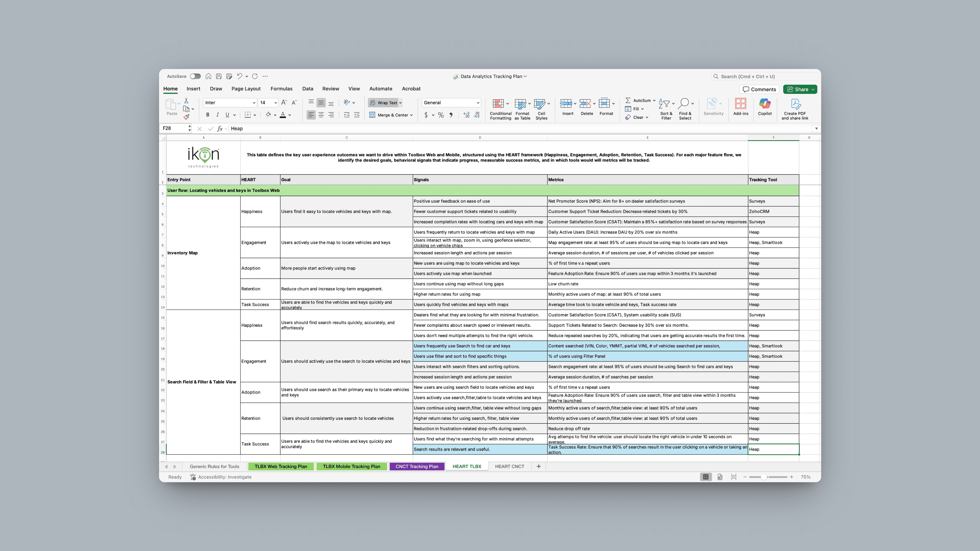The width and height of the screenshot is (980, 551).
Task: Toggle Bold formatting
Action: coord(207,115)
